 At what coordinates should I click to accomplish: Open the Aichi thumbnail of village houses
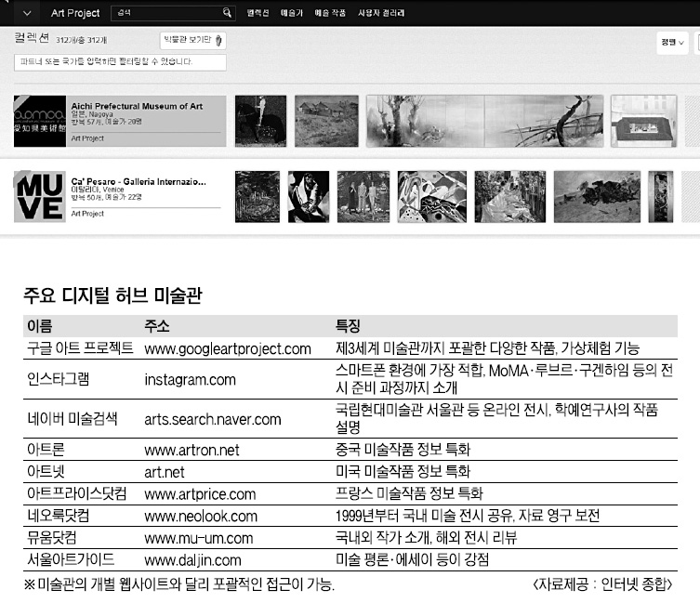326,121
